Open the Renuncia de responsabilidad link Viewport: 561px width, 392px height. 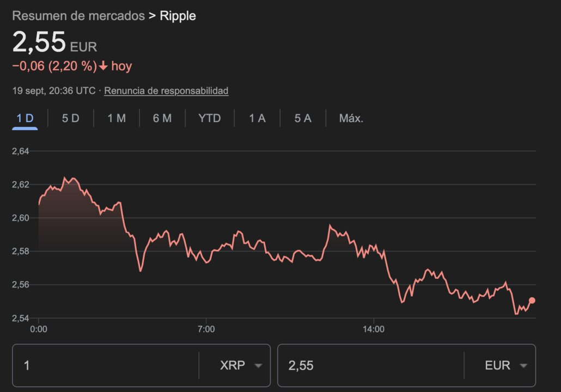point(166,91)
